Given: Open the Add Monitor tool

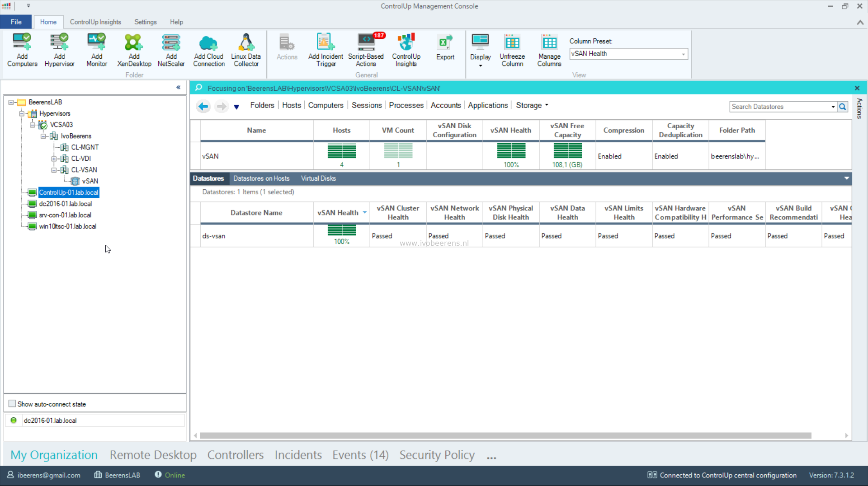Looking at the screenshot, I should pyautogui.click(x=97, y=50).
